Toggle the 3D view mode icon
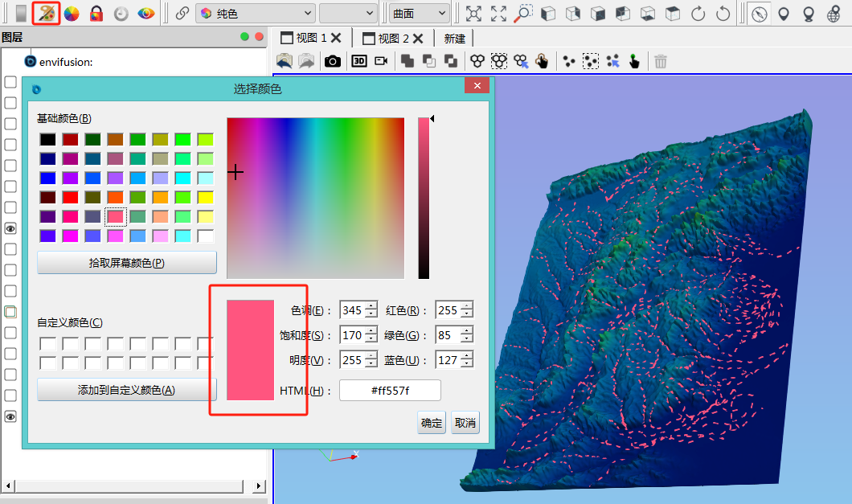The image size is (852, 504). click(x=358, y=61)
